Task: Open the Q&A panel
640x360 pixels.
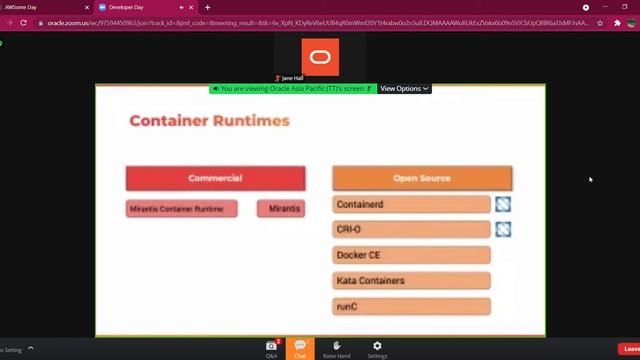Action: 271,349
